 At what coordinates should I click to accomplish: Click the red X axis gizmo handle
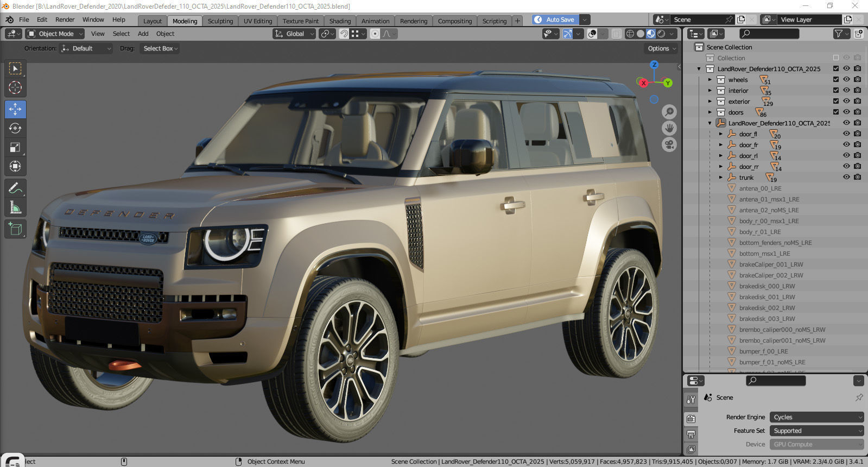click(x=643, y=83)
